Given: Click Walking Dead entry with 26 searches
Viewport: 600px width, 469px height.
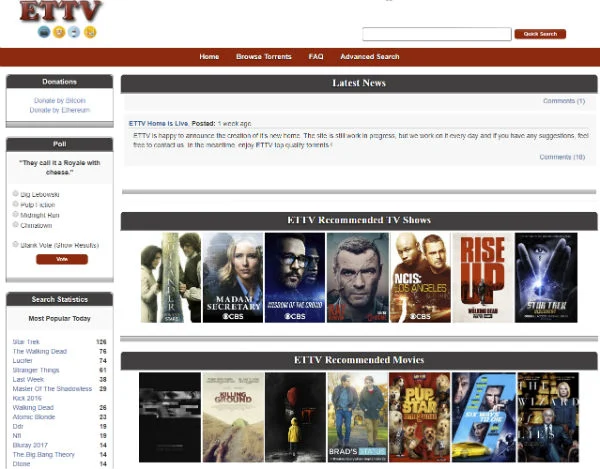Looking at the screenshot, I should tap(33, 407).
